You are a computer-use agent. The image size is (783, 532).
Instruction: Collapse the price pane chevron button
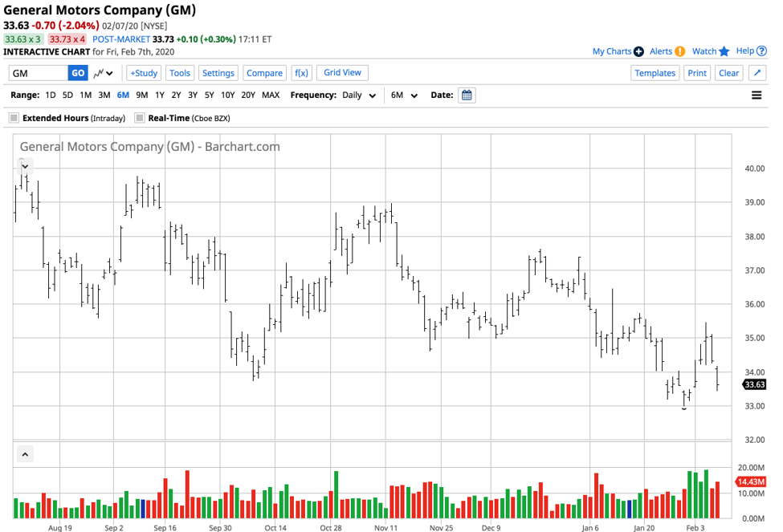(x=25, y=166)
